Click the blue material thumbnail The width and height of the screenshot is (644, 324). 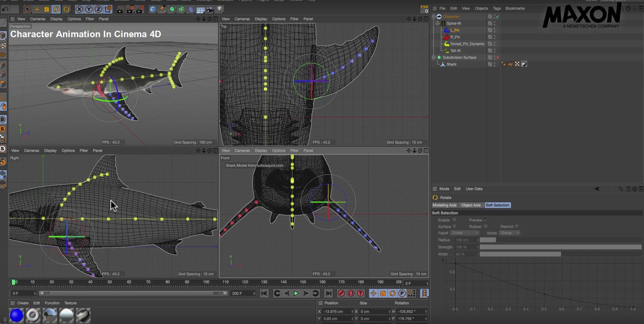[17, 315]
